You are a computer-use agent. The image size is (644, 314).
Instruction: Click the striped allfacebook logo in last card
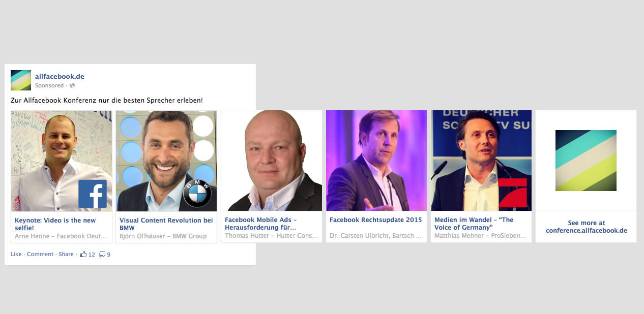click(x=586, y=161)
